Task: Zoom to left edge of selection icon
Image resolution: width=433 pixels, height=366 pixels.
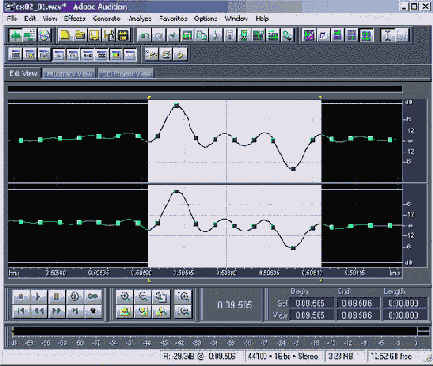Action: pos(143,311)
